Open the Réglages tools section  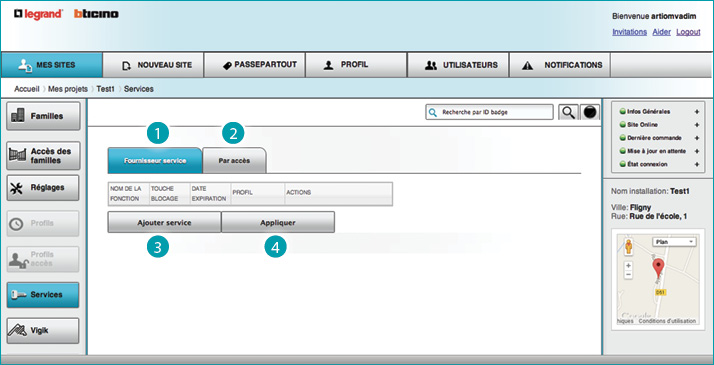[43, 188]
